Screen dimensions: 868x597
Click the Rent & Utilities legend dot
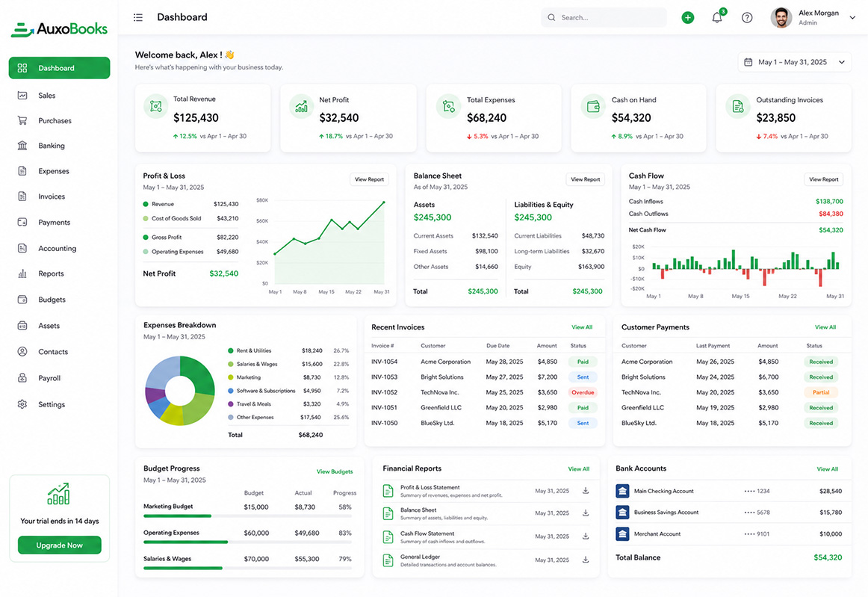point(230,350)
